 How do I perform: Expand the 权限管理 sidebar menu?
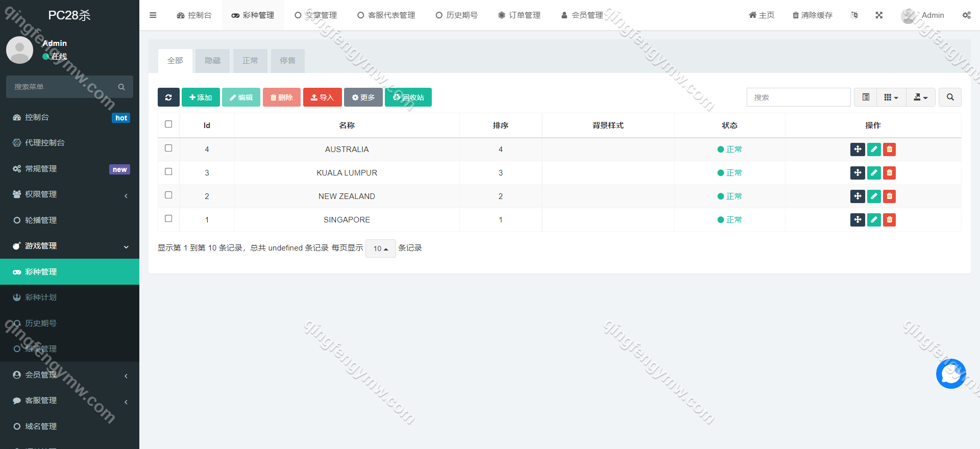pyautogui.click(x=69, y=194)
